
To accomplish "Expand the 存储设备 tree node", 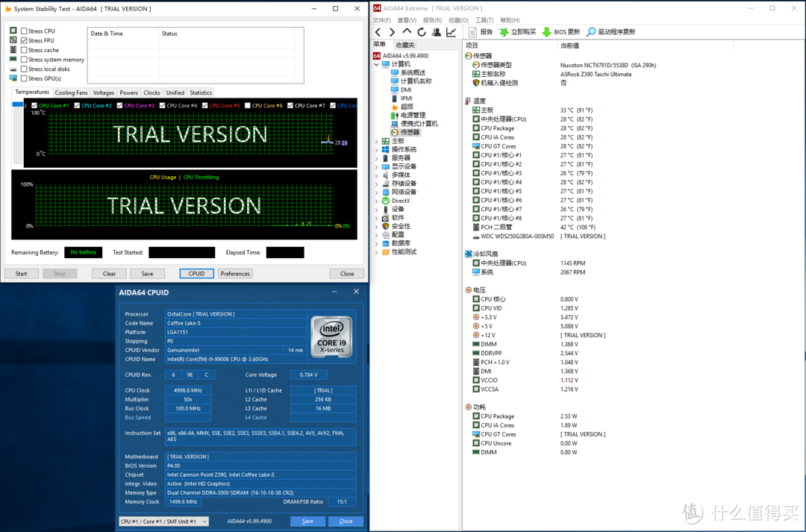I will 377,184.
